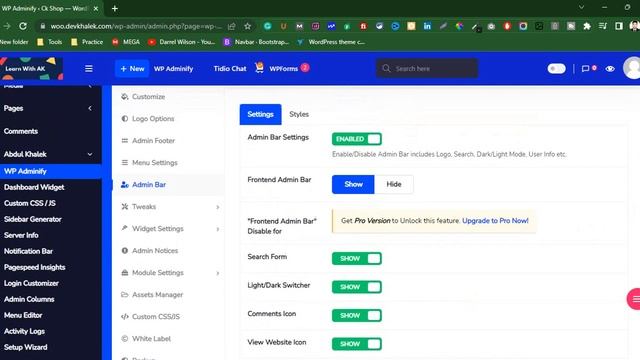
Task: Open the user avatar in top bar
Action: (632, 68)
